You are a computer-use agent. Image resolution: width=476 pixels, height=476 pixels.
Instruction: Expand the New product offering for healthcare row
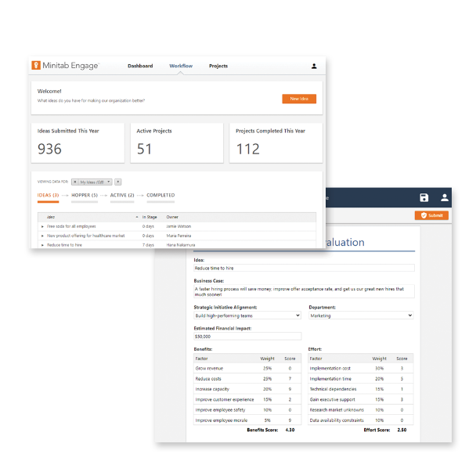click(42, 236)
